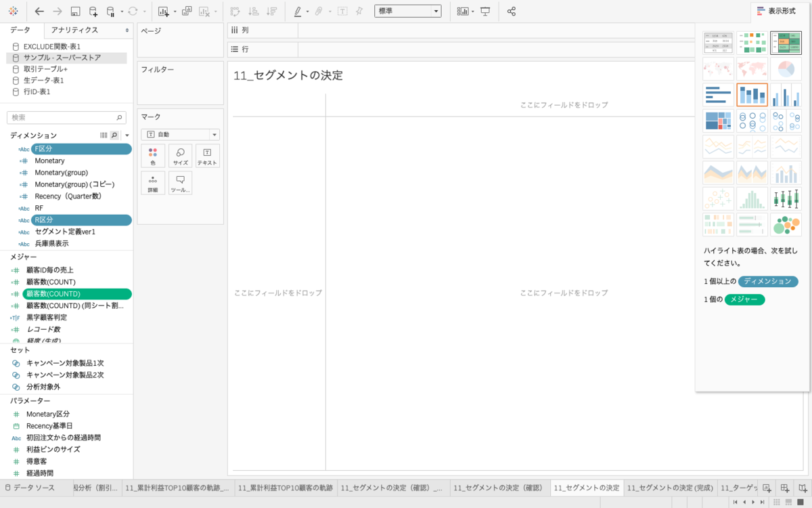
Task: Sort descending toolbar icon
Action: coord(271,11)
